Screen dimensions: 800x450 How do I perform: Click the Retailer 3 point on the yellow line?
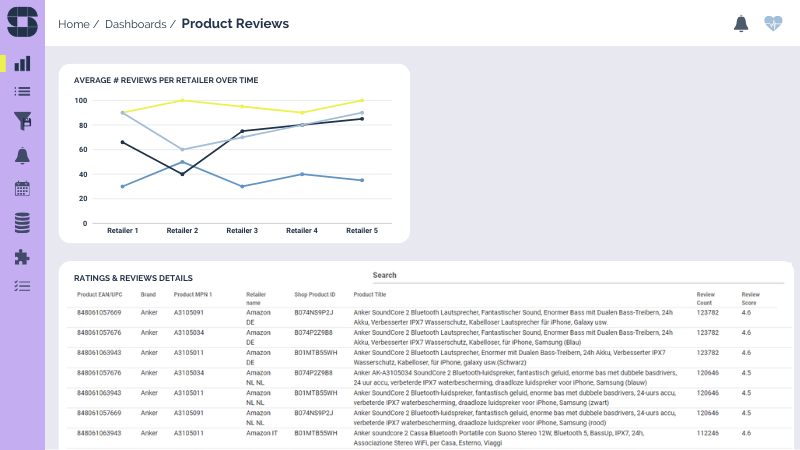(x=242, y=106)
